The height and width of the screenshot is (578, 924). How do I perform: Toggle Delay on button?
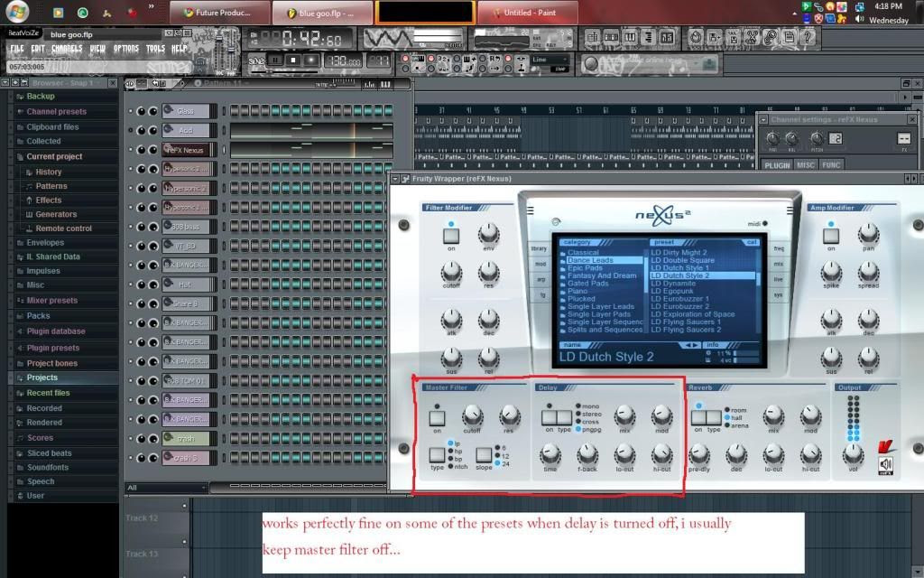[x=550, y=417]
